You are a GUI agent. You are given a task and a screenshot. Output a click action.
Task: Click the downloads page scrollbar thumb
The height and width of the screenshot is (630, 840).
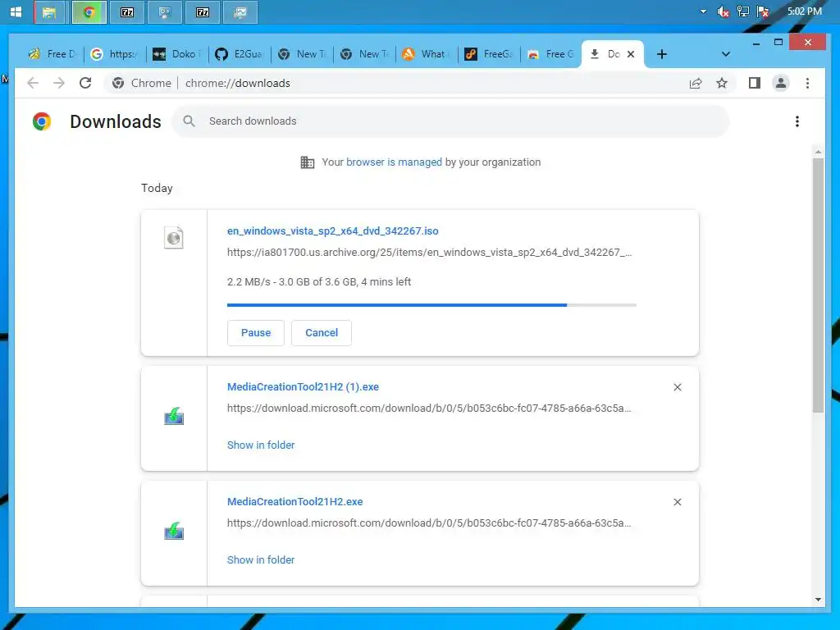tap(818, 285)
